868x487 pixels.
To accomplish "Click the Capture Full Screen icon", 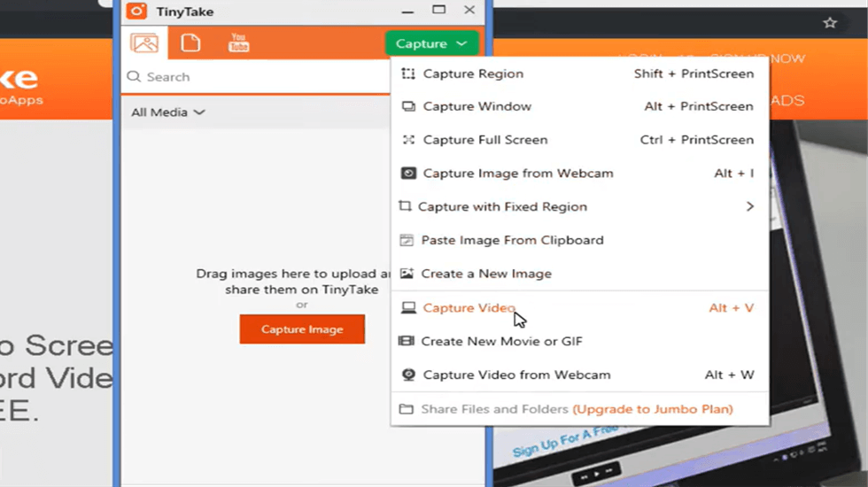I will tap(408, 140).
